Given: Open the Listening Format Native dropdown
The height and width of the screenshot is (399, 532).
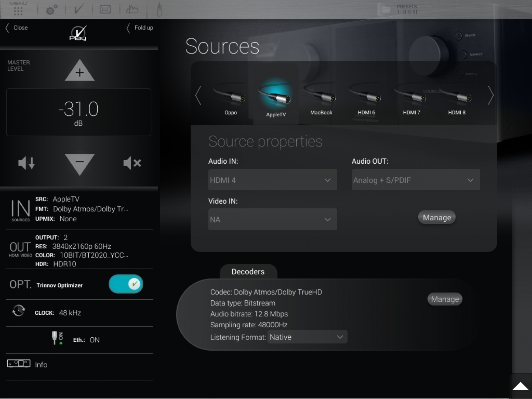Looking at the screenshot, I should pos(307,337).
